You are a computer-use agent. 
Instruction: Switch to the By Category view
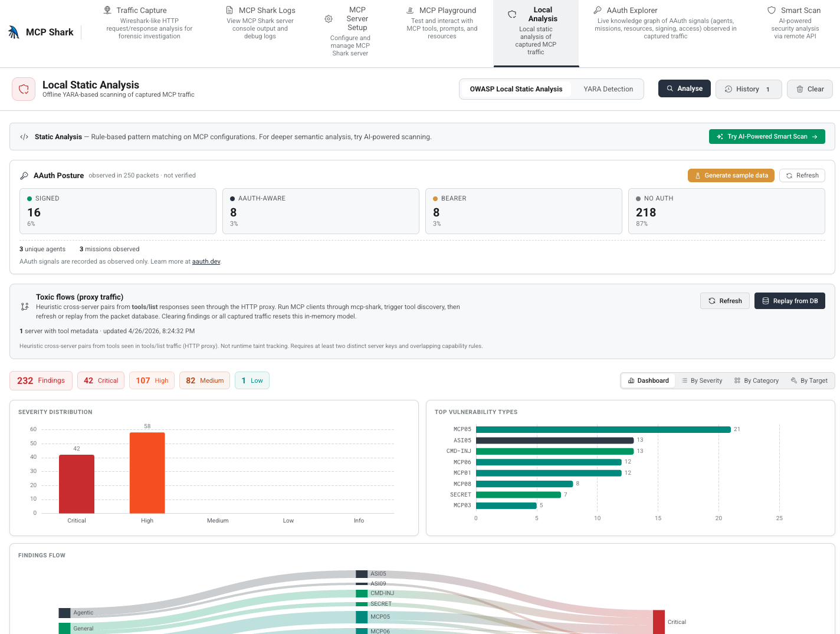(x=756, y=380)
